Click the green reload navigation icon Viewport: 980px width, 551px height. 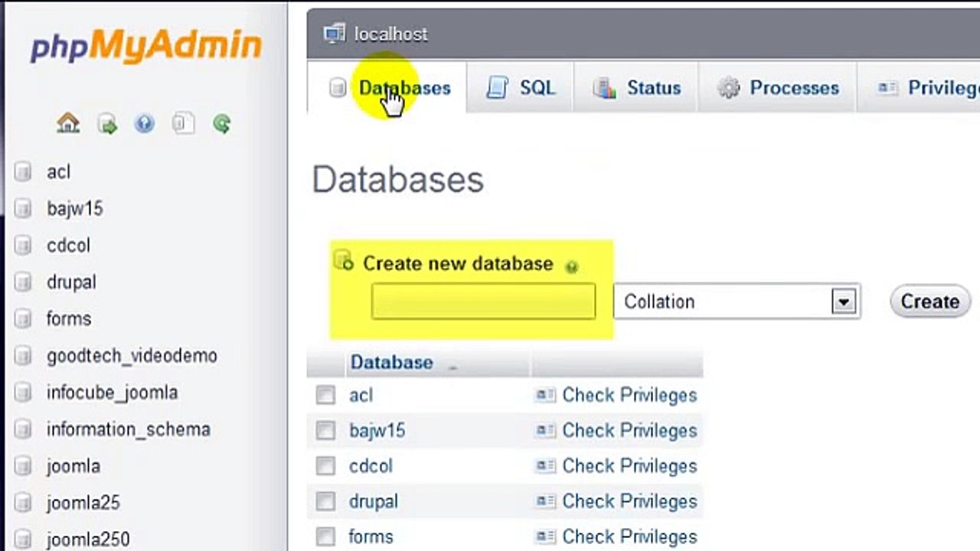tap(222, 123)
